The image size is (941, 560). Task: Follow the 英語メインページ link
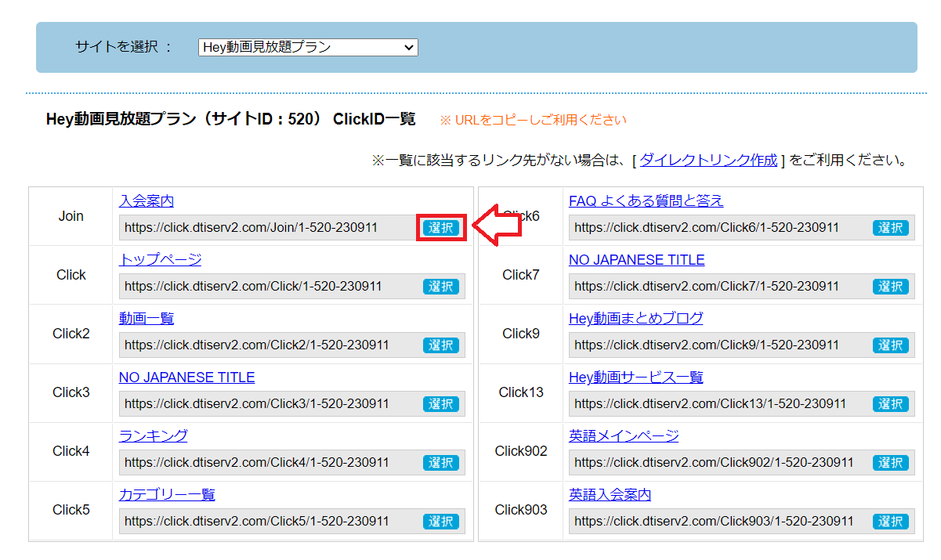(624, 436)
